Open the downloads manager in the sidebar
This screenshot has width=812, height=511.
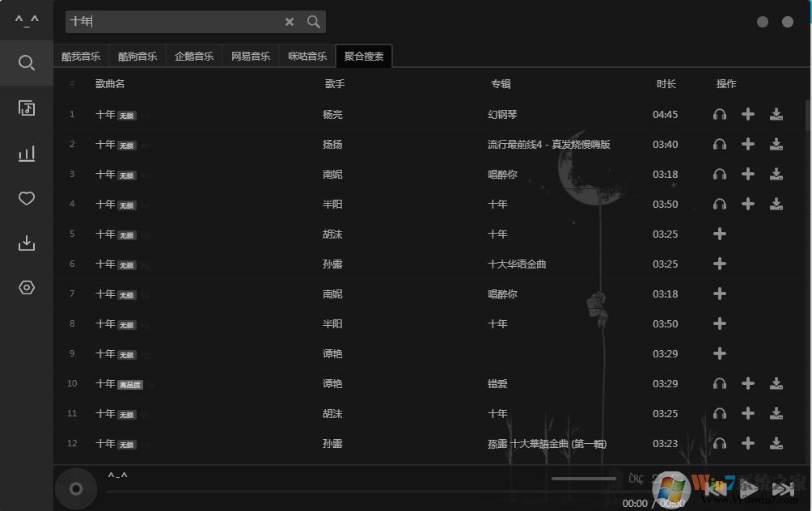(x=26, y=243)
